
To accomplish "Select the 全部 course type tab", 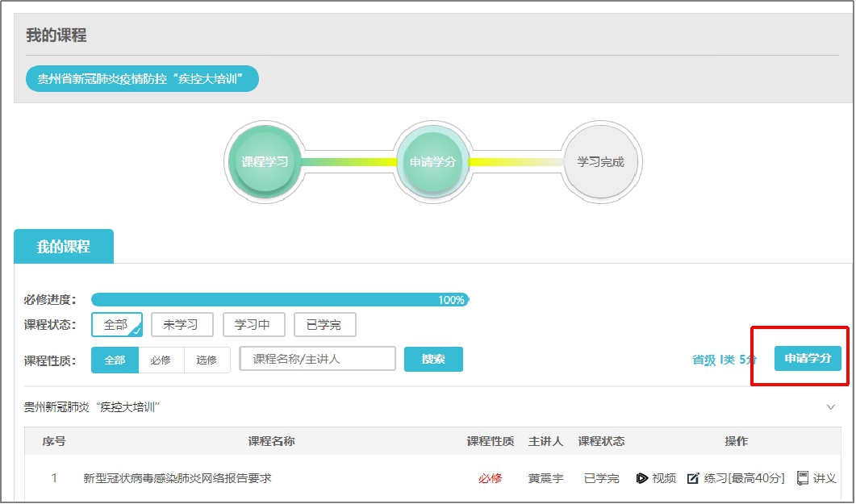I will tap(115, 360).
